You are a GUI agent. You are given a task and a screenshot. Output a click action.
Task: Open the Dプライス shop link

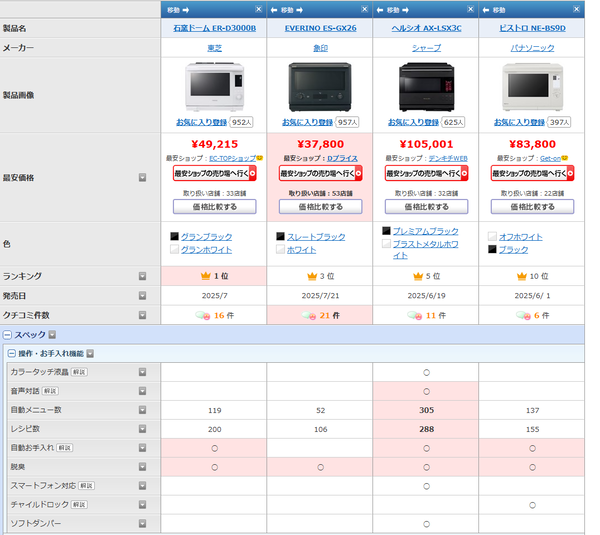coord(342,158)
